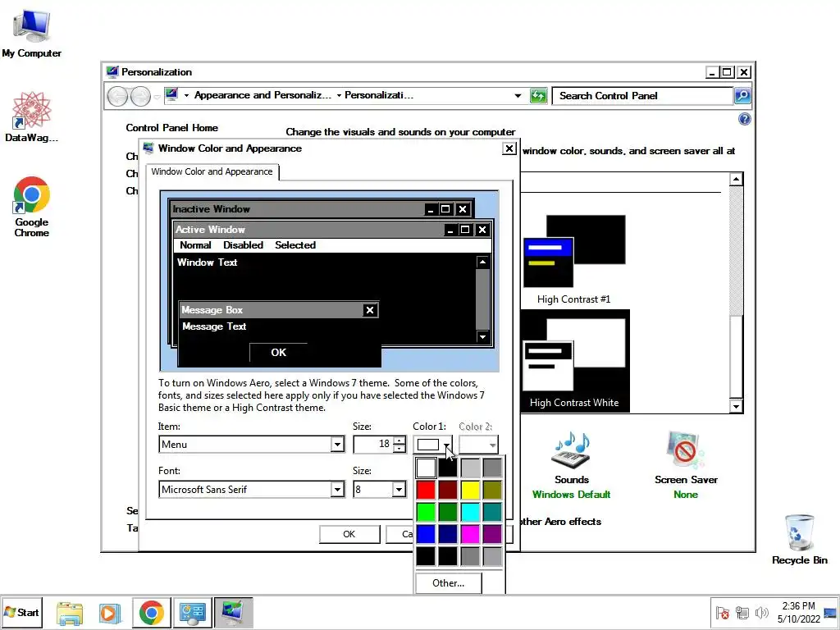Select the Window Color and Appearance tab
This screenshot has height=630, width=840.
click(x=212, y=171)
